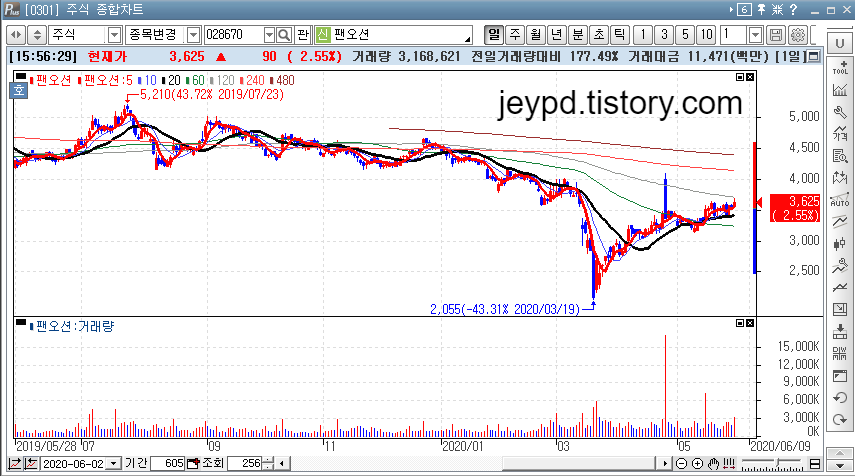
Task: Close the price chart panel
Action: pyautogui.click(x=750, y=77)
